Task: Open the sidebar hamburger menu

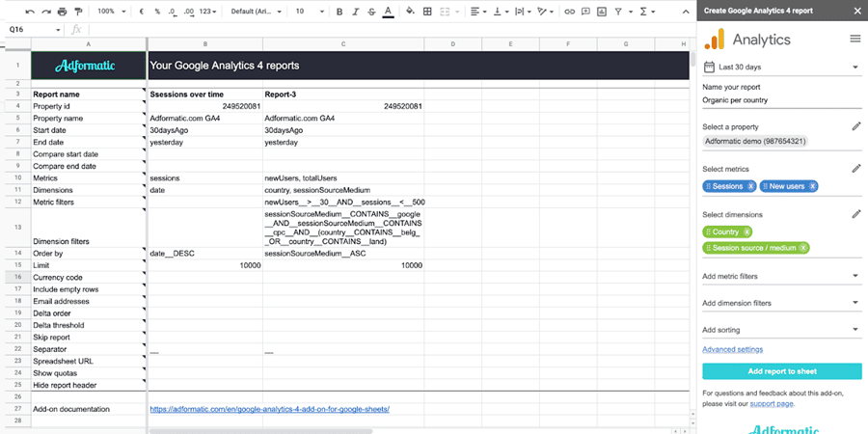Action: pos(855,39)
